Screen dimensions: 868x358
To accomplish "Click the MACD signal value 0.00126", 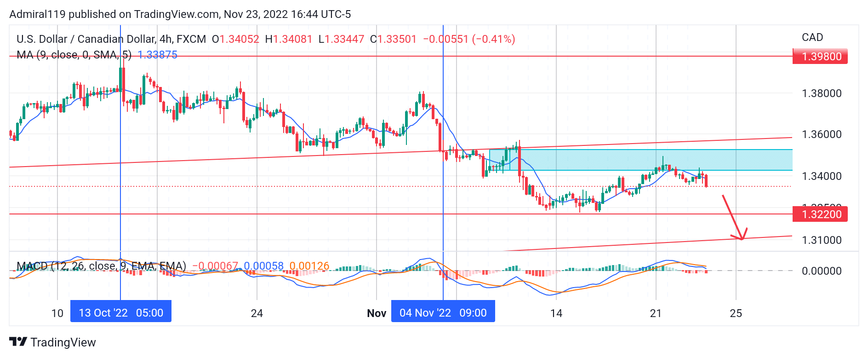I will pos(309,266).
